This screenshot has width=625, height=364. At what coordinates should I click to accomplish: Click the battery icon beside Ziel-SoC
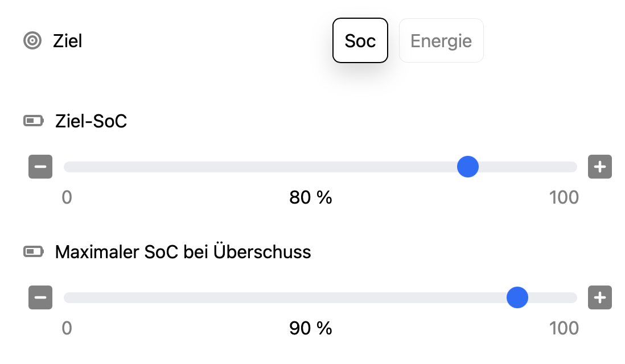tap(33, 121)
